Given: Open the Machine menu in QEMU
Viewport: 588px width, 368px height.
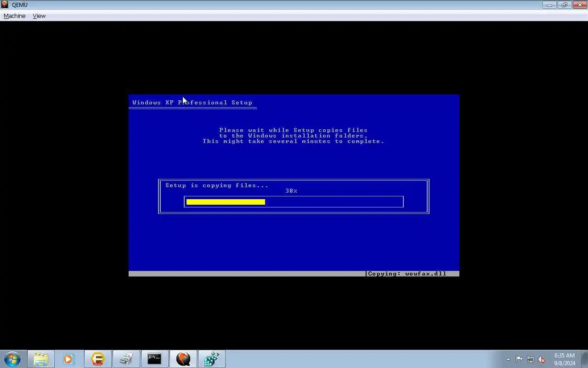Looking at the screenshot, I should pyautogui.click(x=14, y=16).
